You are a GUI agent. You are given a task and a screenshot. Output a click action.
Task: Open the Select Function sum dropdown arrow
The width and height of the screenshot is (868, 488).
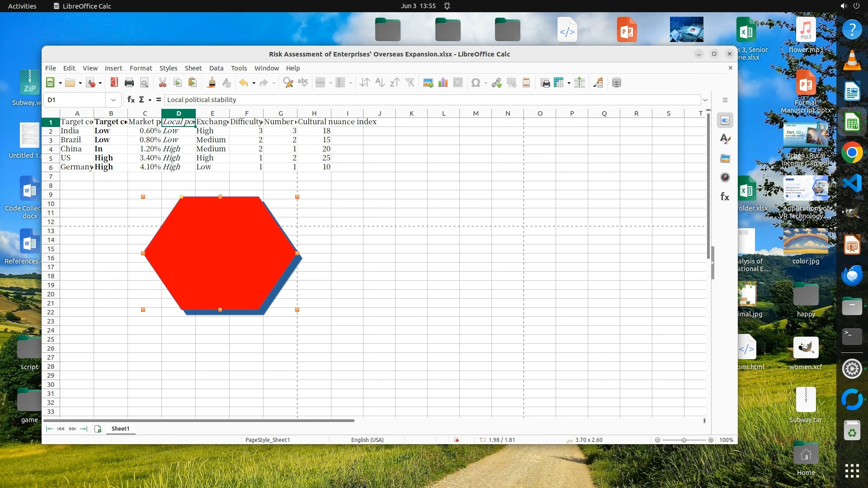150,100
